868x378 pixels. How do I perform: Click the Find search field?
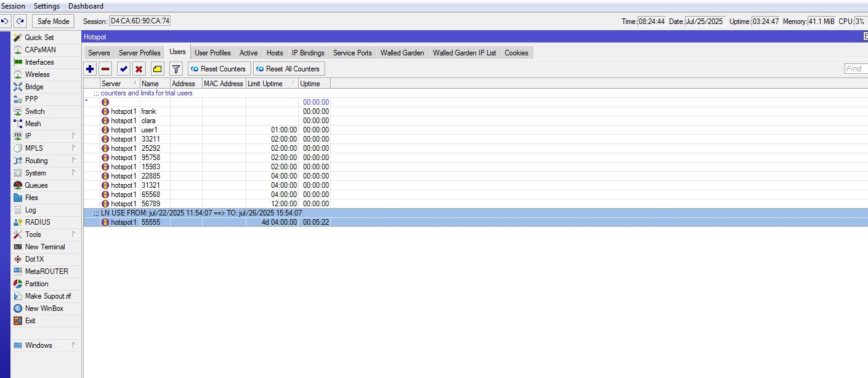(x=856, y=69)
